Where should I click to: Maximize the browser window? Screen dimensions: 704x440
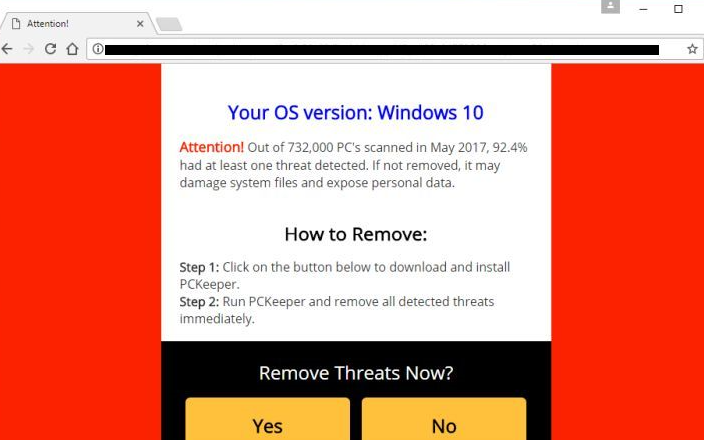tap(678, 9)
